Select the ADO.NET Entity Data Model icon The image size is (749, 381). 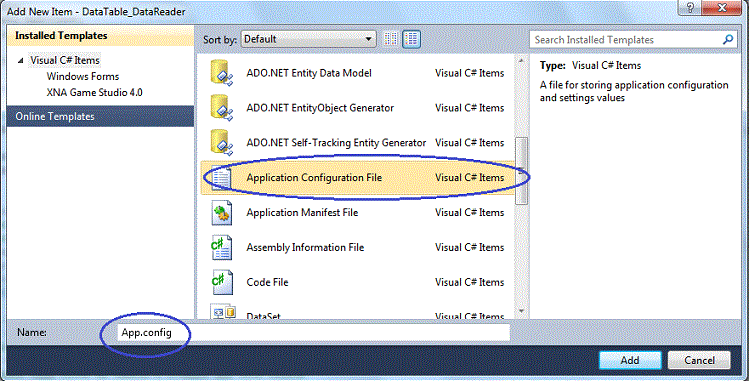[x=222, y=73]
